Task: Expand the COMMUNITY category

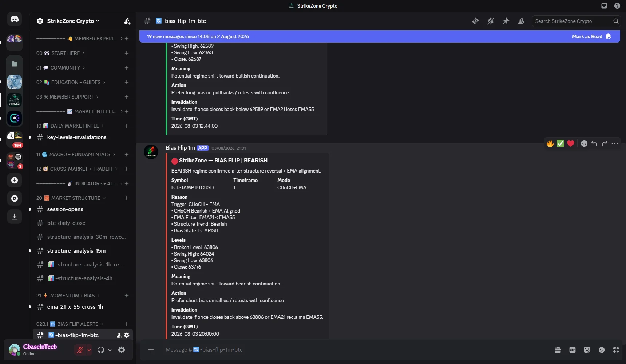Action: click(60, 68)
